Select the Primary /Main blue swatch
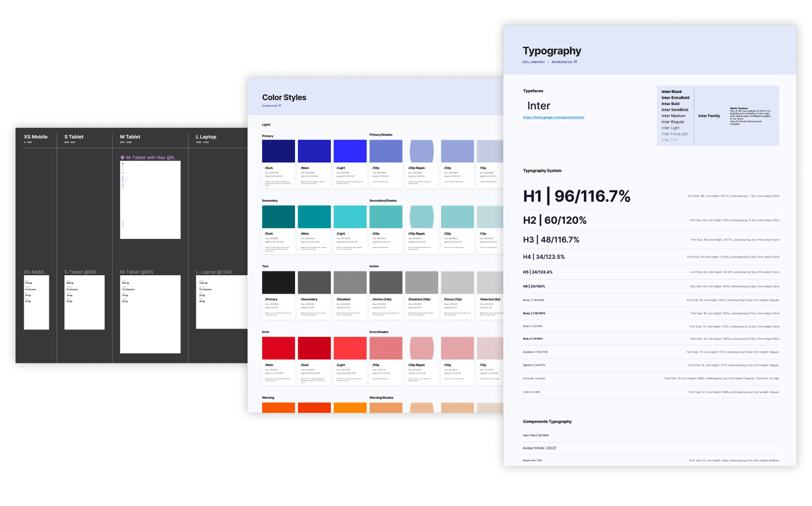This screenshot has width=812, height=506. pyautogui.click(x=314, y=151)
